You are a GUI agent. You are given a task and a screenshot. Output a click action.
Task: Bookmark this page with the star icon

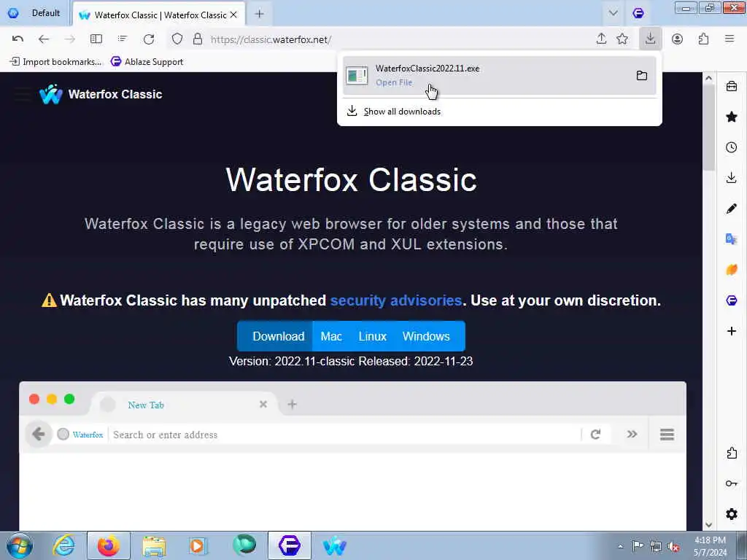[622, 39]
